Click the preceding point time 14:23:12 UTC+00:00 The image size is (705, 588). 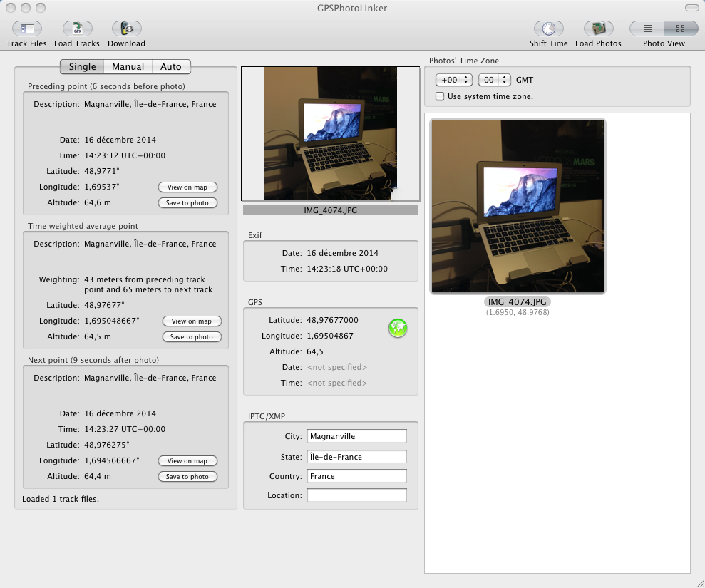125,155
